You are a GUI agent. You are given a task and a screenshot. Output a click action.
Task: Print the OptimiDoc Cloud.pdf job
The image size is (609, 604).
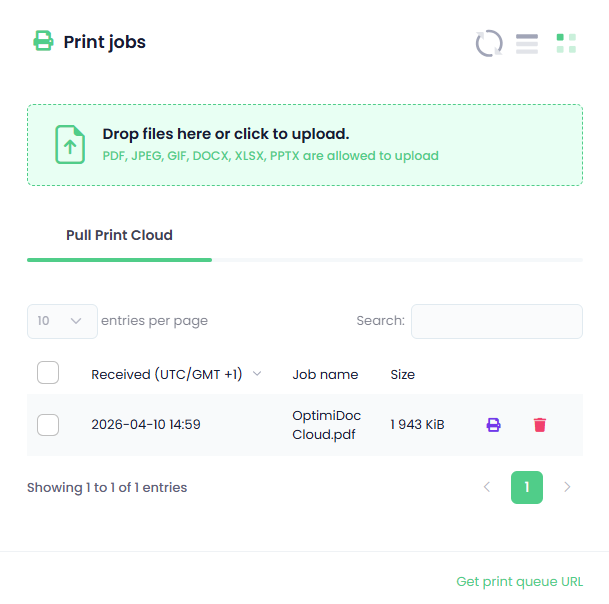493,425
